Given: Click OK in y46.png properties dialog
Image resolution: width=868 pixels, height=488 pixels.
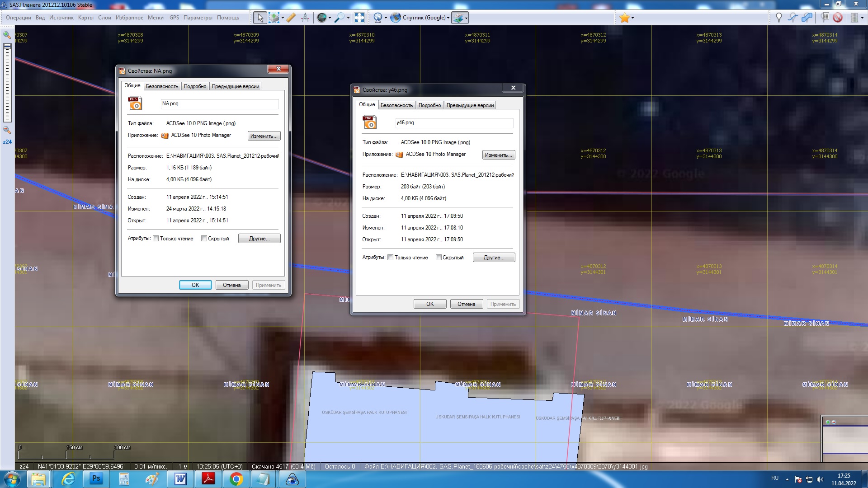Looking at the screenshot, I should pos(429,304).
